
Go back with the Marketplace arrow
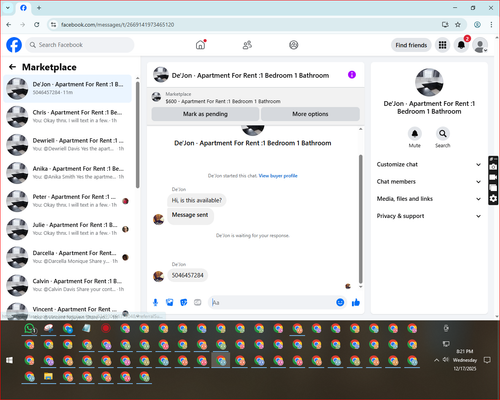coord(12,67)
